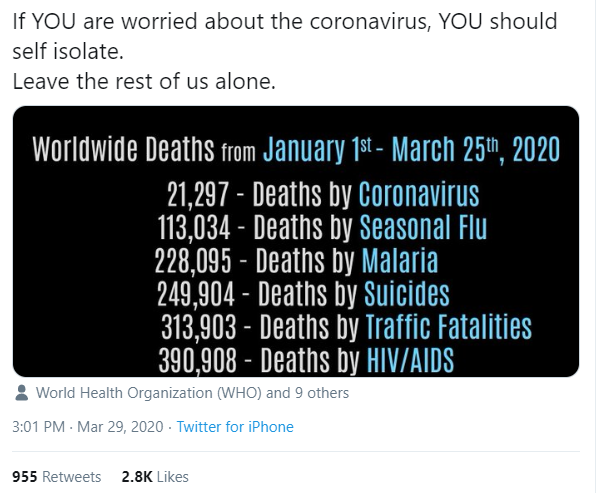The image size is (599, 493).
Task: Click the Malaria deaths line in image
Action: coord(296,261)
